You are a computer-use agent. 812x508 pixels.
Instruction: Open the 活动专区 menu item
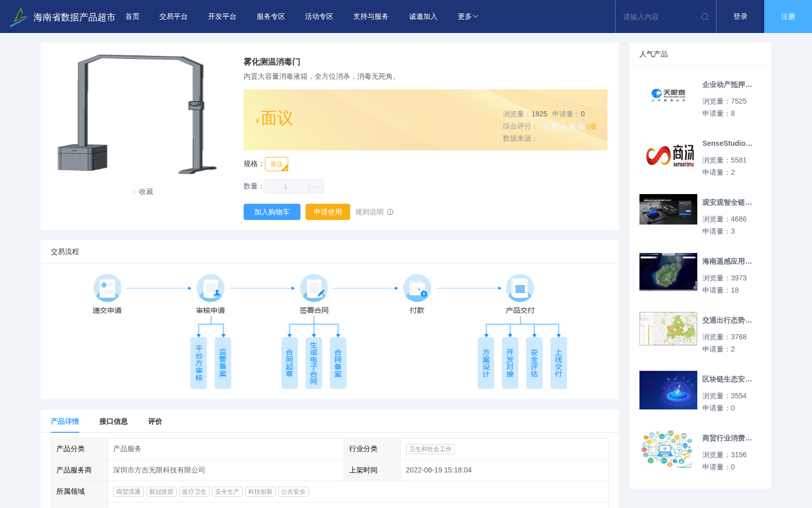319,17
